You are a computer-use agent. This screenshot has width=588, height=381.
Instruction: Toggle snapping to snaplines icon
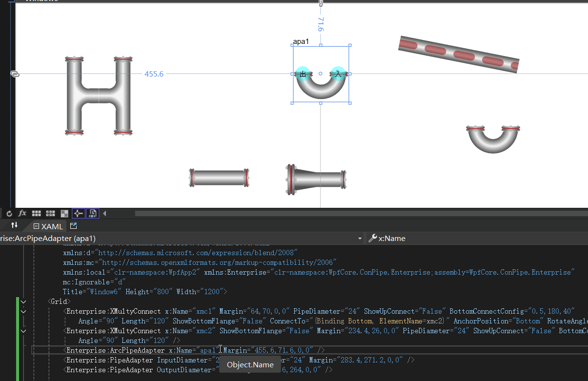[x=78, y=213]
